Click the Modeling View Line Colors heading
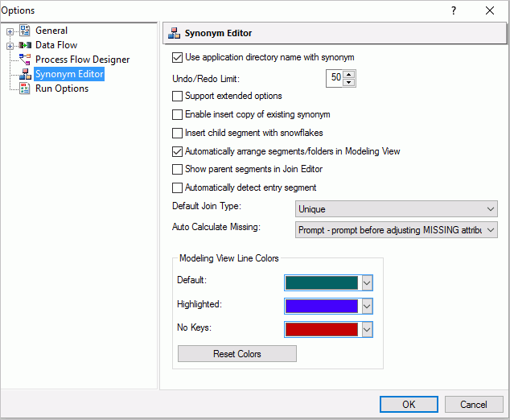The width and height of the screenshot is (510, 420). coord(229,258)
